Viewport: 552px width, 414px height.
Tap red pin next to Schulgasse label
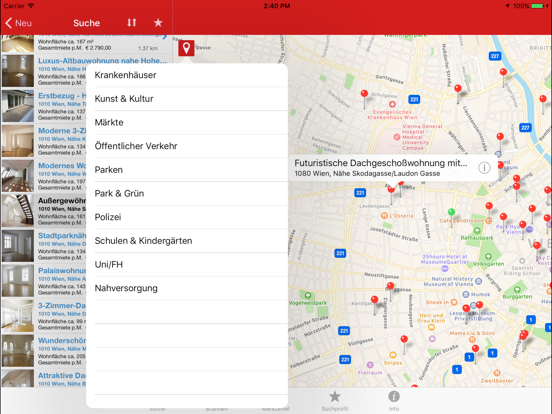(x=364, y=95)
